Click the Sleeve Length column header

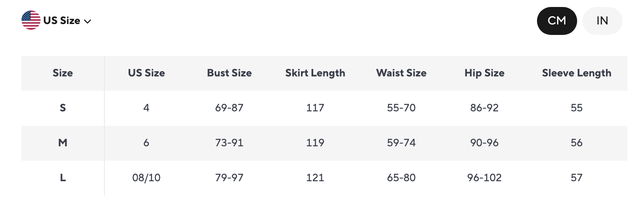pos(577,73)
